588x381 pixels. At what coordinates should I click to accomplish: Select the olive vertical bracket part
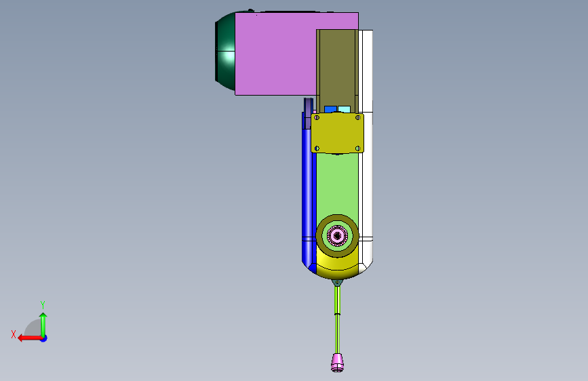click(337, 69)
